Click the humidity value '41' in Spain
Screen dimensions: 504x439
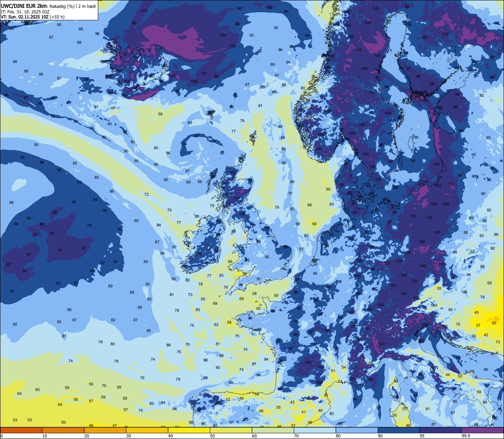[x=303, y=412]
